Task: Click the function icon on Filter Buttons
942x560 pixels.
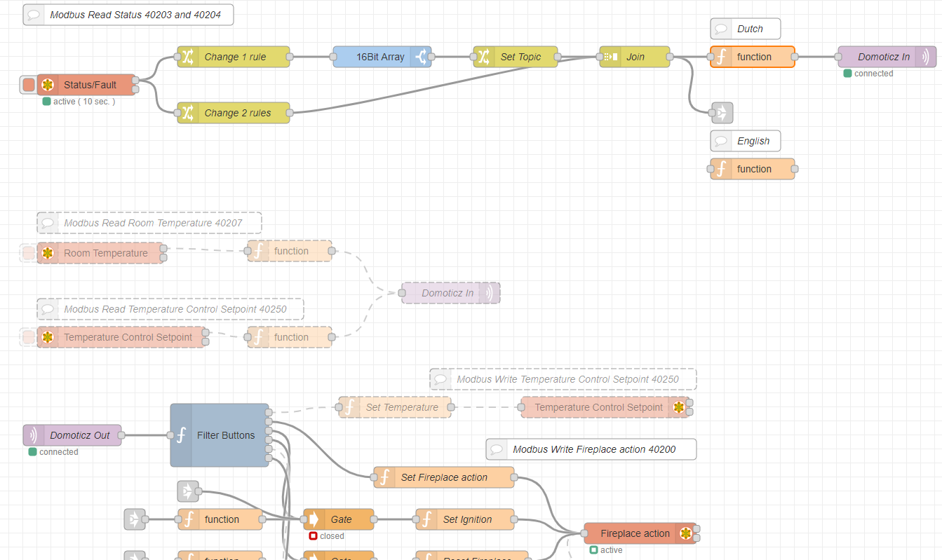Action: 181,435
